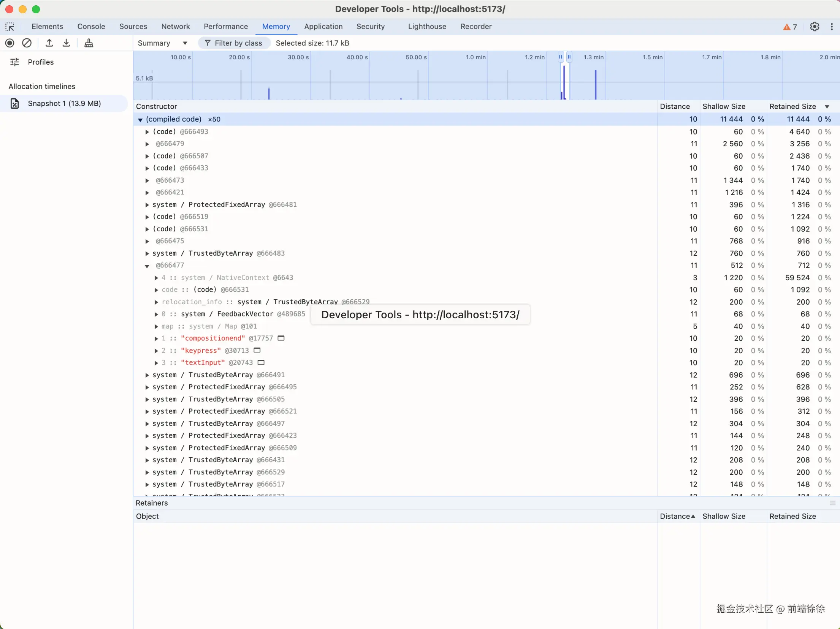Start recording heap profile
840x629 pixels.
click(x=10, y=43)
